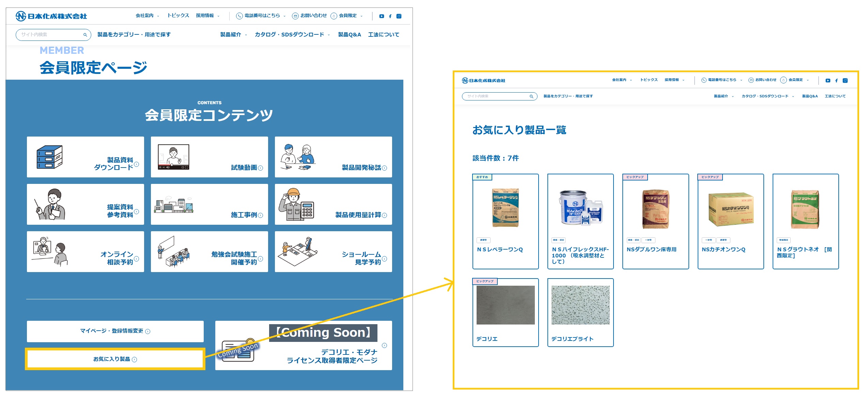The height and width of the screenshot is (395, 868).
Task: Click the search magnifier in left search box
Action: [x=85, y=35]
